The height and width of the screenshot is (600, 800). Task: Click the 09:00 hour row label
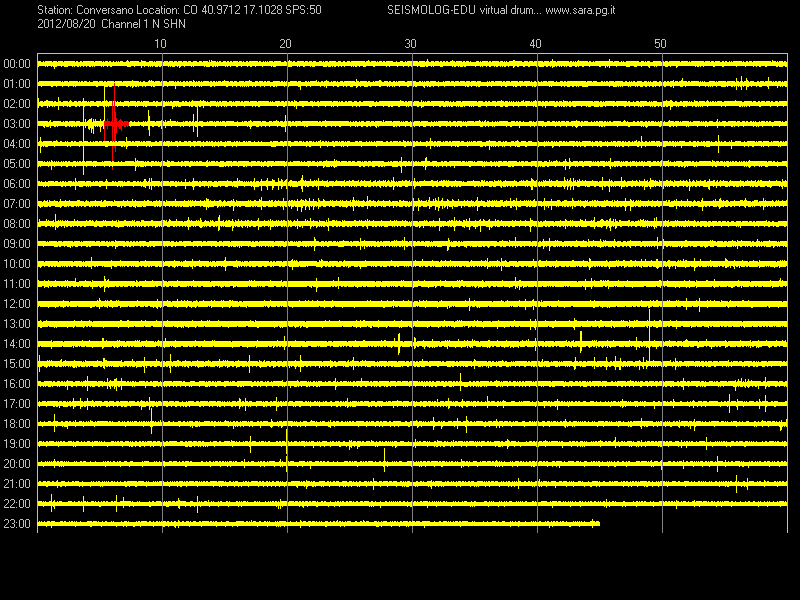[17, 244]
